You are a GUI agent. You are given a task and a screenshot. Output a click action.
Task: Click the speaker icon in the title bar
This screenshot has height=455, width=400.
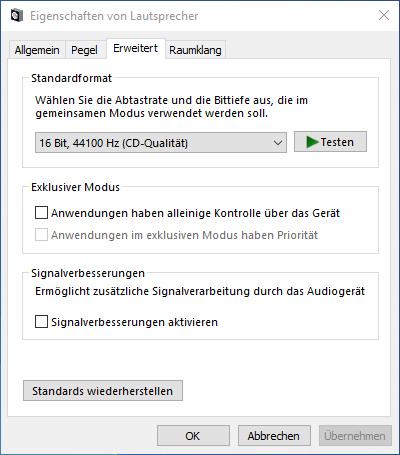16,16
